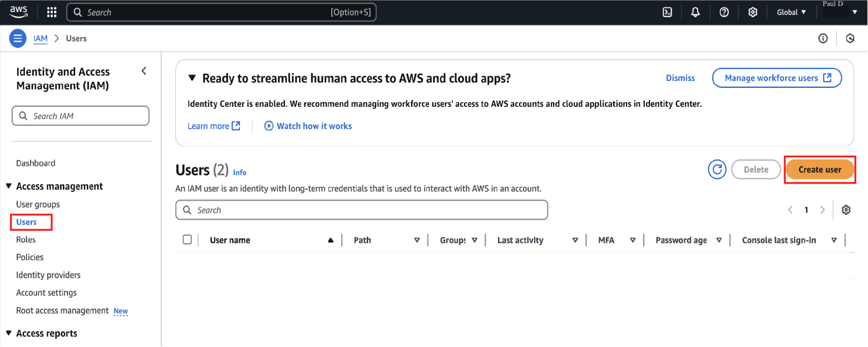Click page number 1 in pagination
Screen dimensions: 868x347
pyautogui.click(x=806, y=210)
